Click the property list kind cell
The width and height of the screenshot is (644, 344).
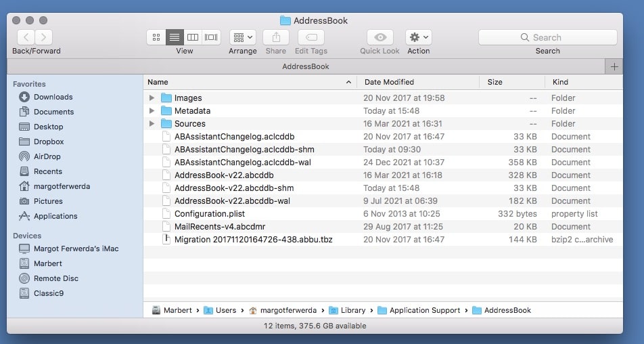[574, 214]
